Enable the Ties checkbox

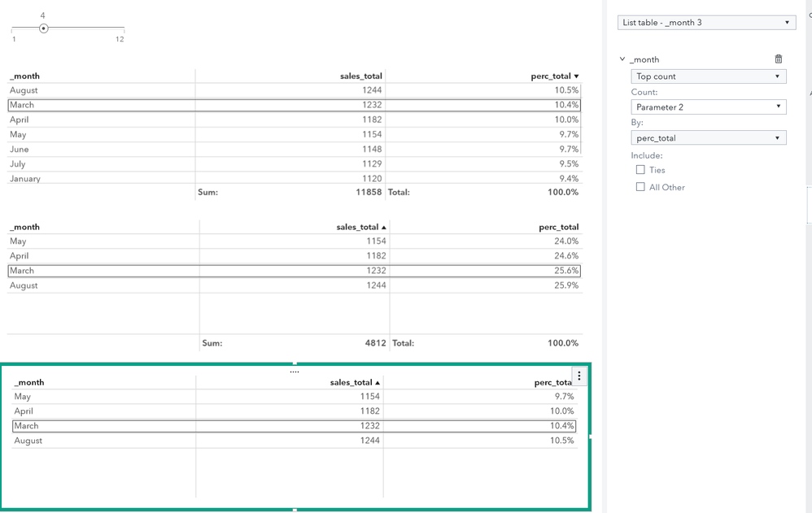pyautogui.click(x=640, y=170)
